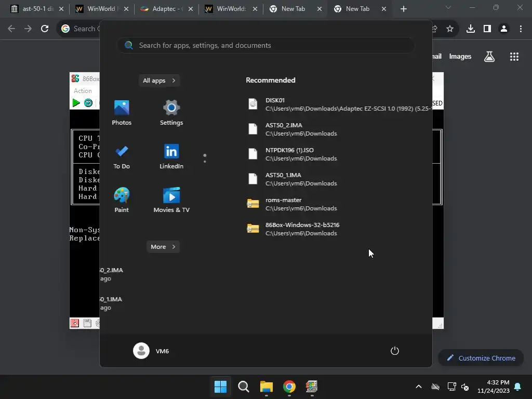Screen dimensions: 532x399
Task: Open Movies & TV app
Action: [171, 200]
